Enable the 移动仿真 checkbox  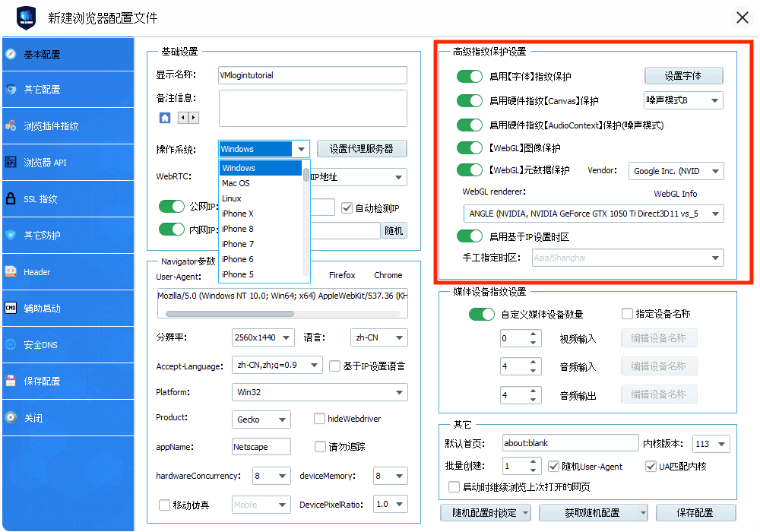point(164,505)
